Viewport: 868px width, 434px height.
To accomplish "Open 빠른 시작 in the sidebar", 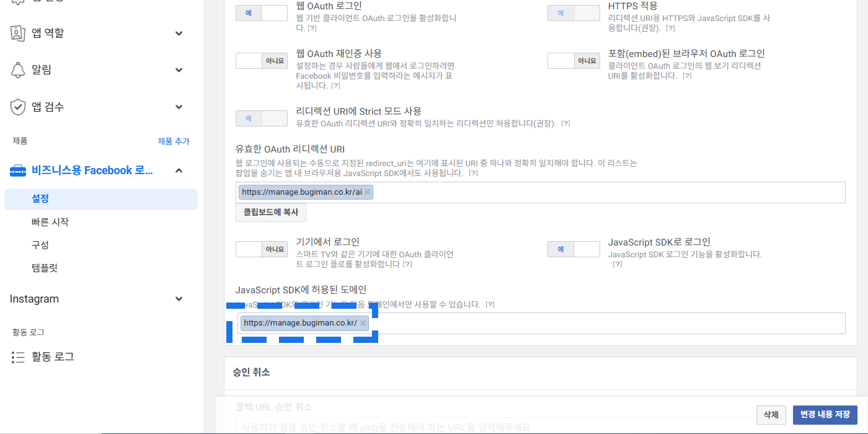I will (50, 222).
